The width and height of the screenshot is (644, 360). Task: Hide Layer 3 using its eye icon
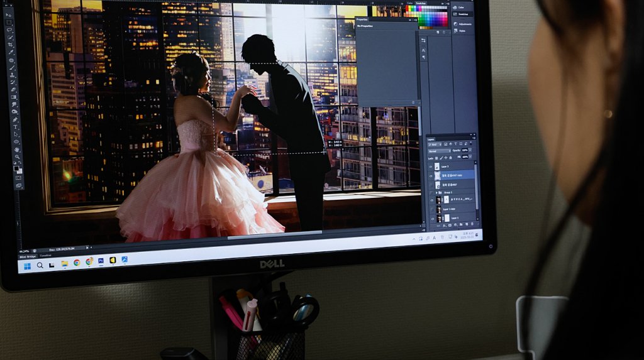pyautogui.click(x=431, y=167)
